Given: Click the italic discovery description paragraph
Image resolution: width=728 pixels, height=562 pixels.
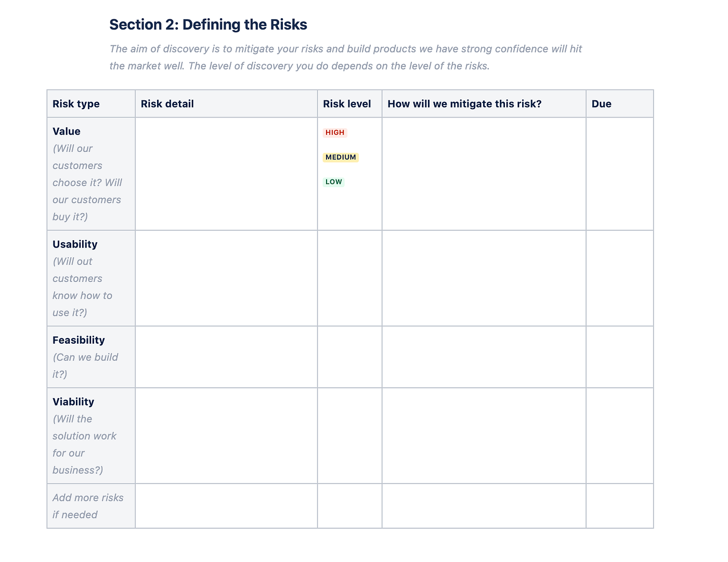Looking at the screenshot, I should click(346, 57).
